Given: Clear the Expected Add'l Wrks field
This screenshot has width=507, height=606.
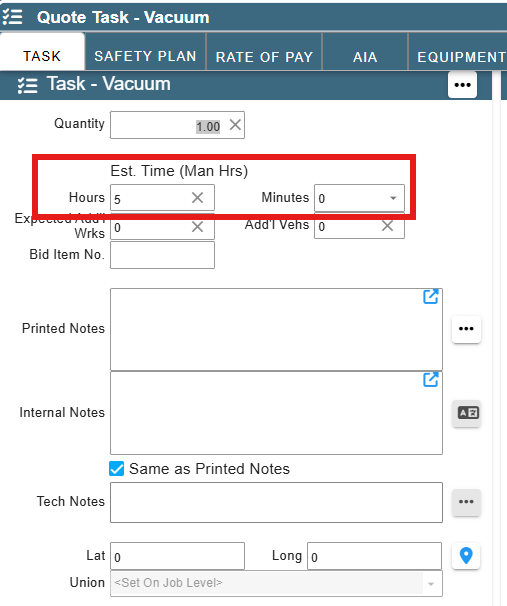Looking at the screenshot, I should coord(197,227).
